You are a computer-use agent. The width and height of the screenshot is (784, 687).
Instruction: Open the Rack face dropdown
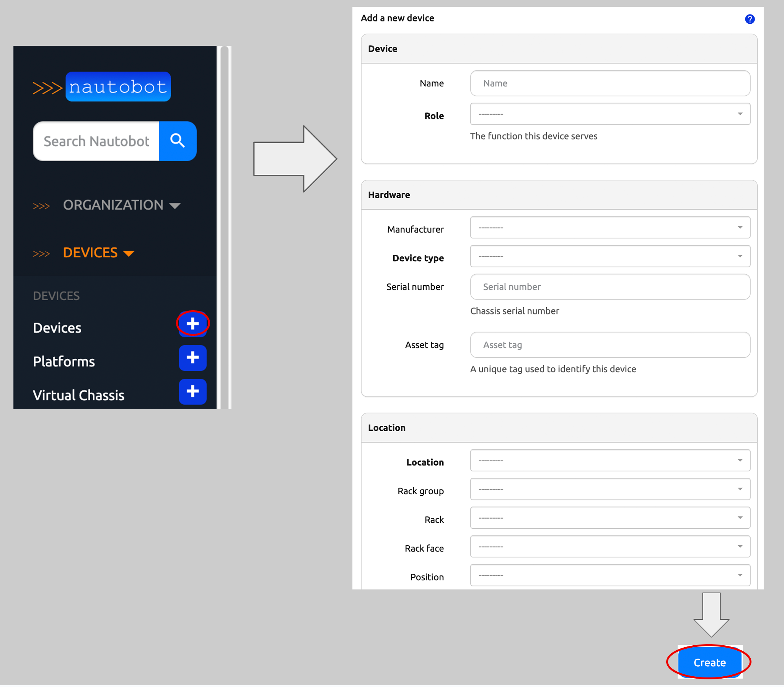(x=610, y=547)
